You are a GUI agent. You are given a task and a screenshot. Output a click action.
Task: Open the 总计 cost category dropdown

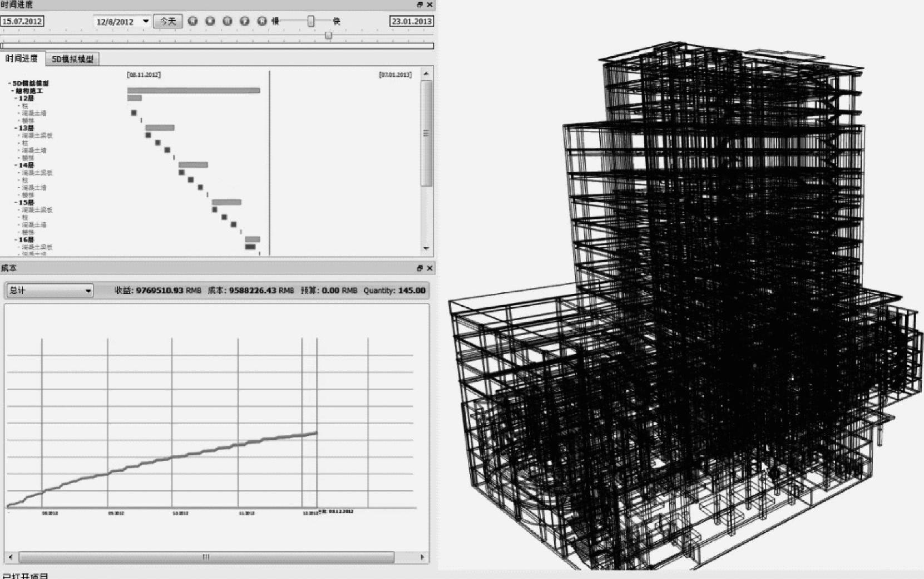88,291
